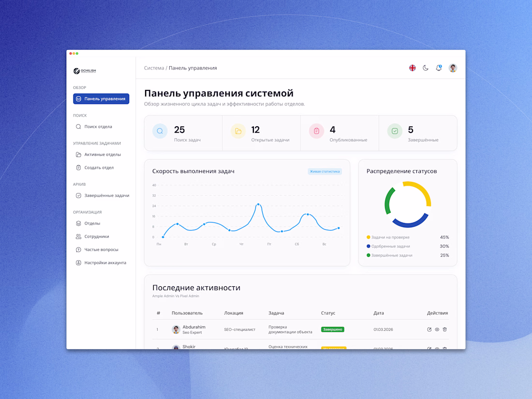Switch language via the UK flag icon
The height and width of the screenshot is (399, 532).
tap(412, 68)
